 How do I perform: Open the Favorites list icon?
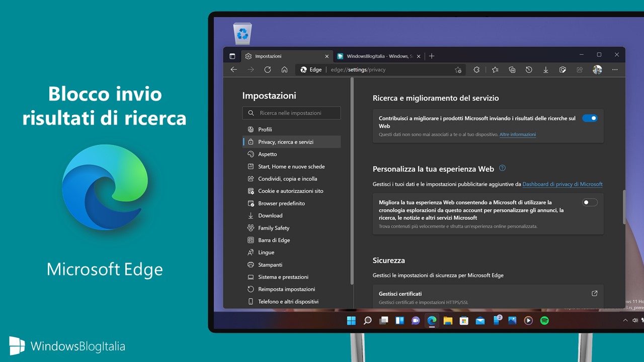tap(495, 70)
